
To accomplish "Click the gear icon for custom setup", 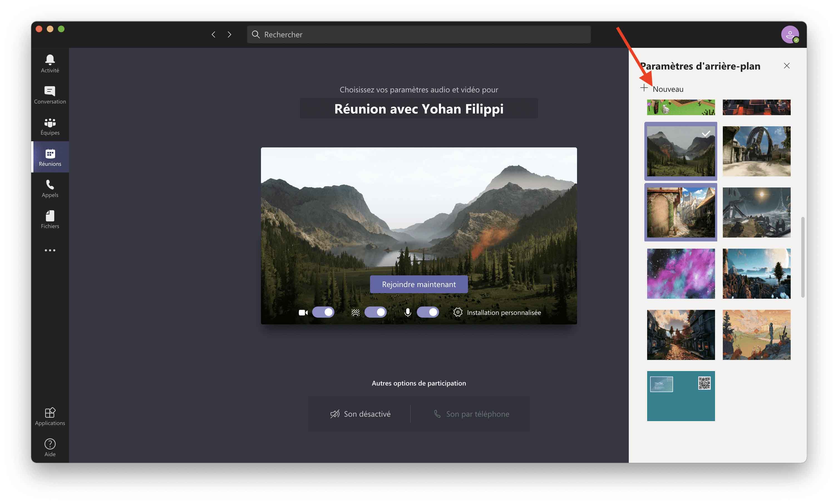I will pos(458,312).
